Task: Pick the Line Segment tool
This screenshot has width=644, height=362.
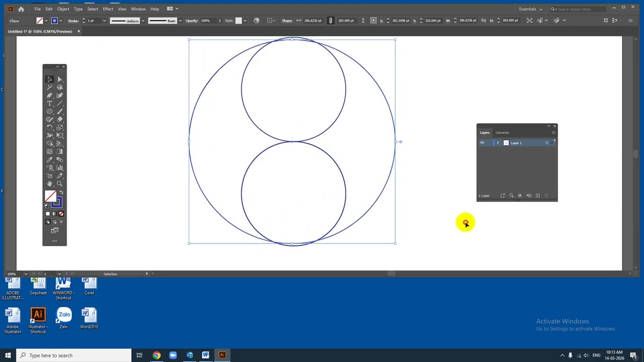Action: coord(59,104)
